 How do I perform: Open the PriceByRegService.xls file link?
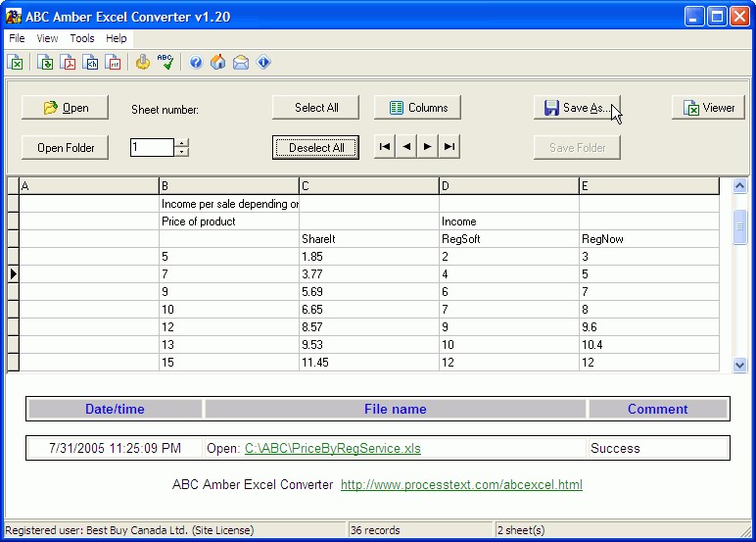(332, 448)
